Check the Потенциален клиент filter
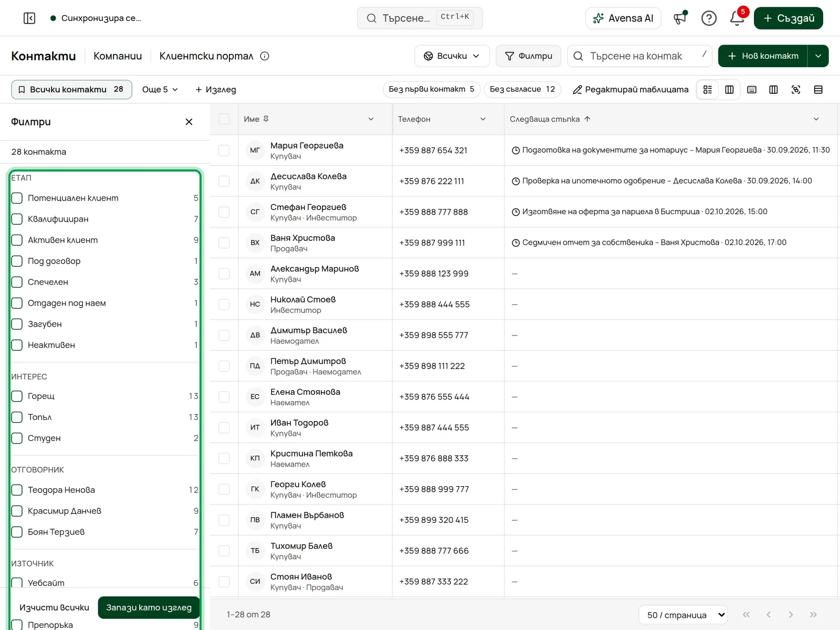Viewport: 840px width, 630px height. pyautogui.click(x=17, y=198)
